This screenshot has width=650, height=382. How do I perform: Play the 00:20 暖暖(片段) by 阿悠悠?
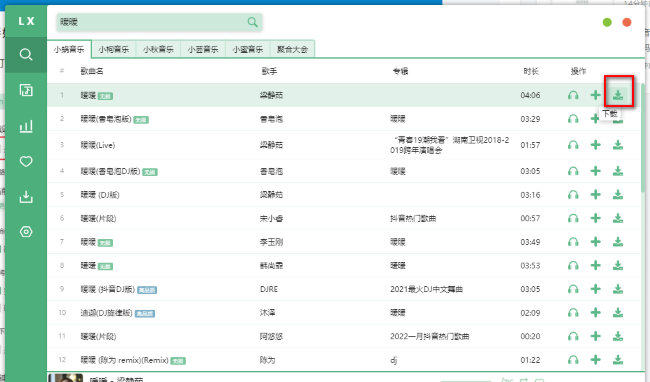573,336
